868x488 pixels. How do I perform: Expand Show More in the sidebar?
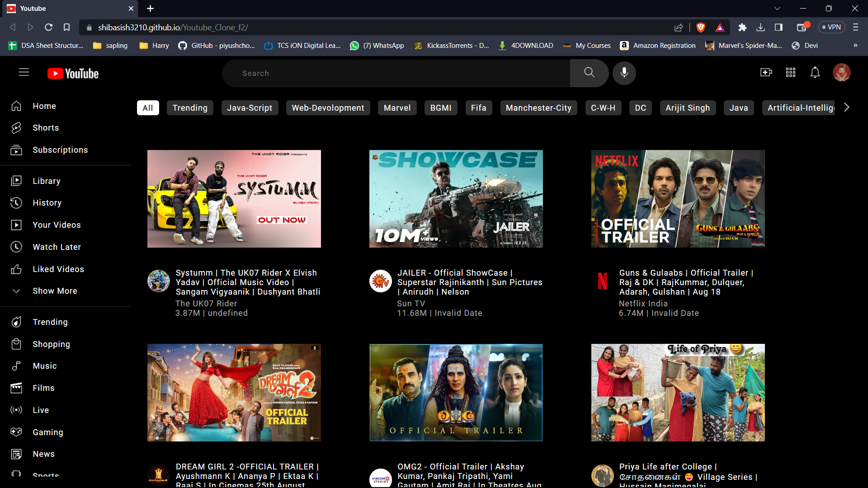pyautogui.click(x=54, y=291)
